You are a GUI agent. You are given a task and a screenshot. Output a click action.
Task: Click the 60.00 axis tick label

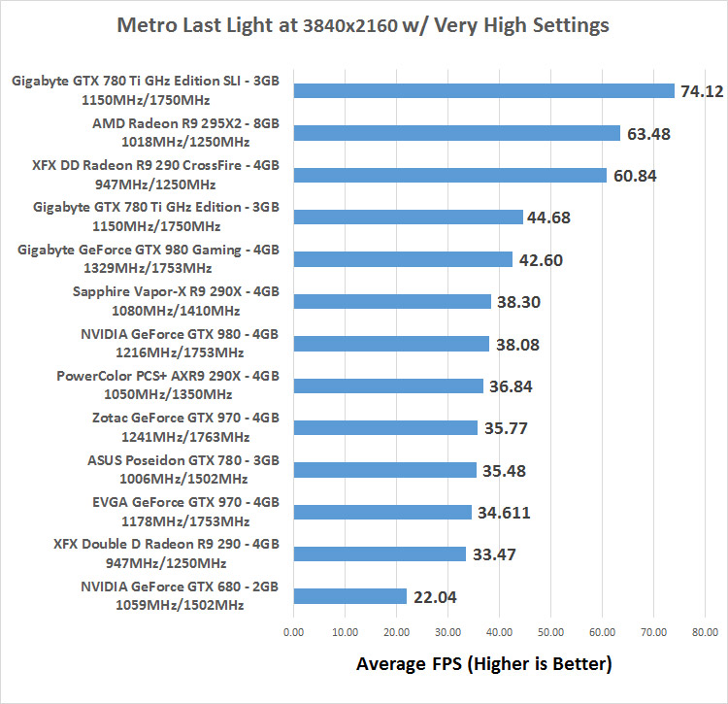602,632
